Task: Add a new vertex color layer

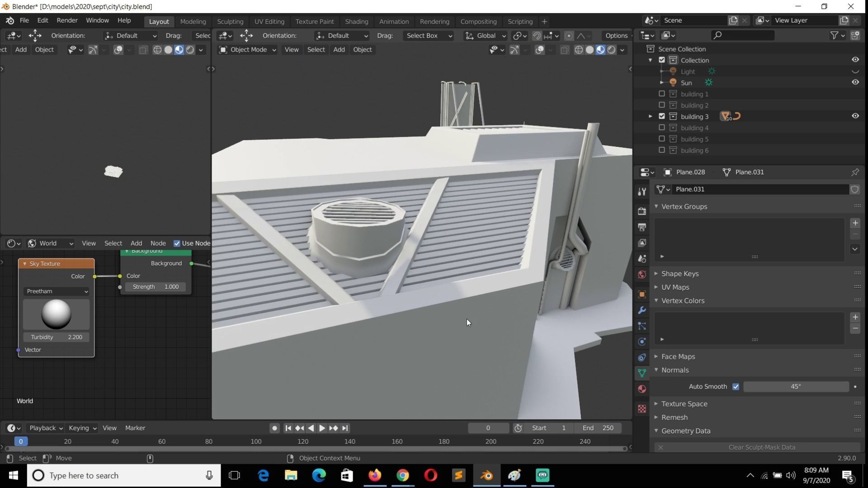Action: [855, 317]
